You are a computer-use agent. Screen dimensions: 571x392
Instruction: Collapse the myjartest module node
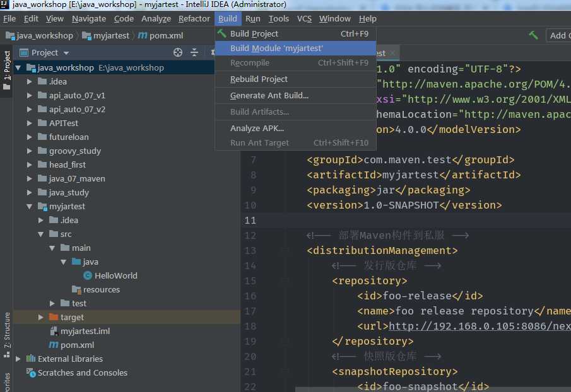tap(30, 207)
